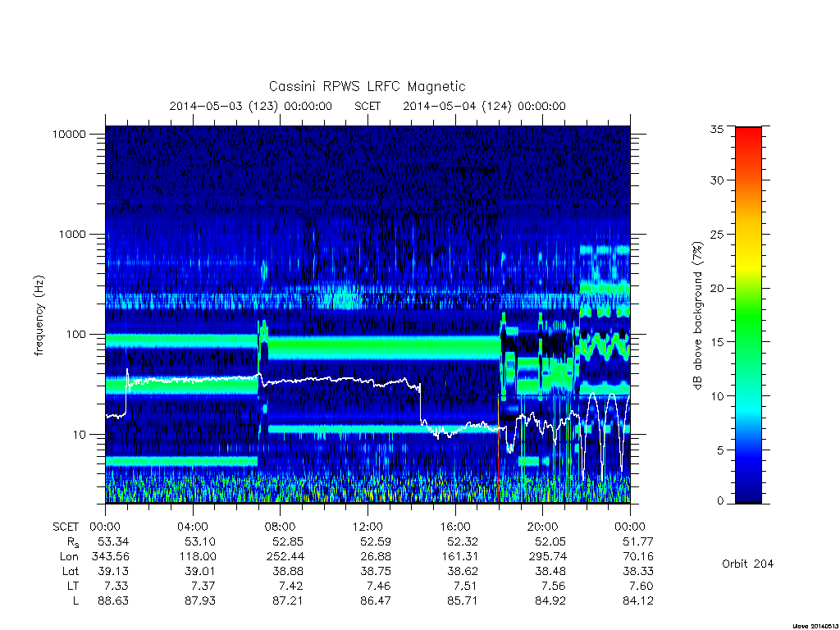The height and width of the screenshot is (630, 840).
Task: Click the longitude value '161.31'
Action: pyautogui.click(x=459, y=557)
